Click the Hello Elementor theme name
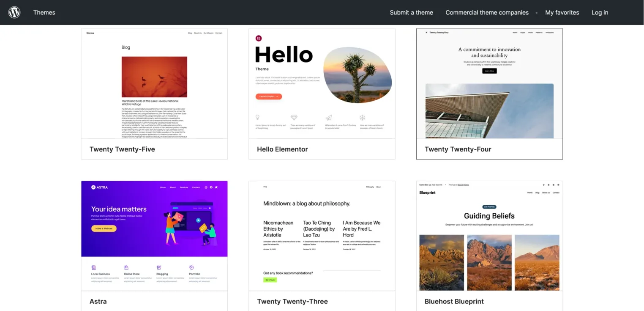 (282, 149)
